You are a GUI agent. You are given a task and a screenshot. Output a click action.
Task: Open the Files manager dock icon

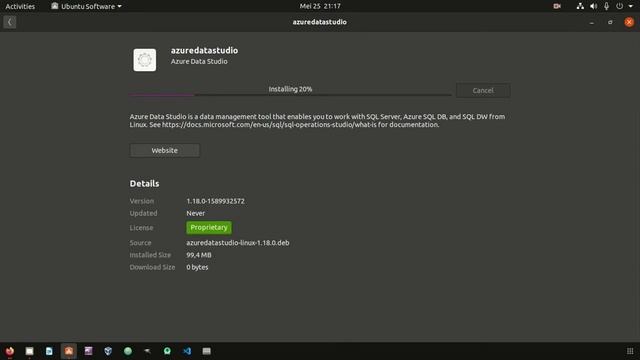pos(29,351)
